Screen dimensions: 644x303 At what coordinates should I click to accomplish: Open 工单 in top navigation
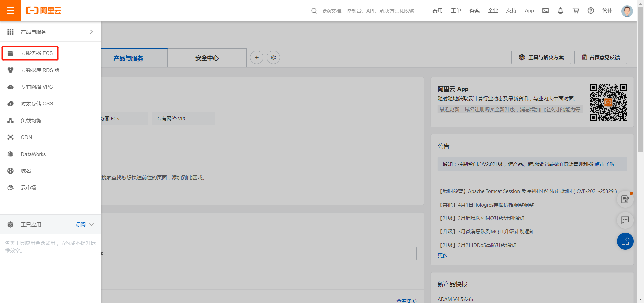[456, 11]
